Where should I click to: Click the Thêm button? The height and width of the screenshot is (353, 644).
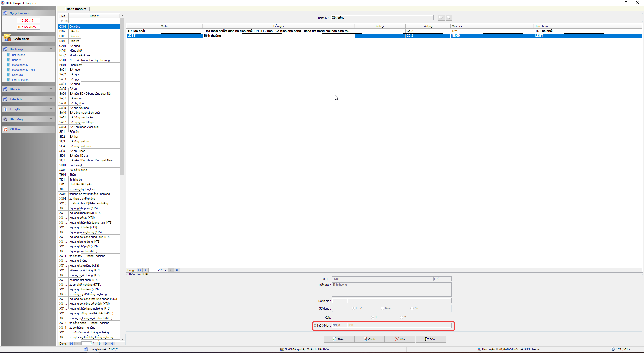[x=339, y=339]
